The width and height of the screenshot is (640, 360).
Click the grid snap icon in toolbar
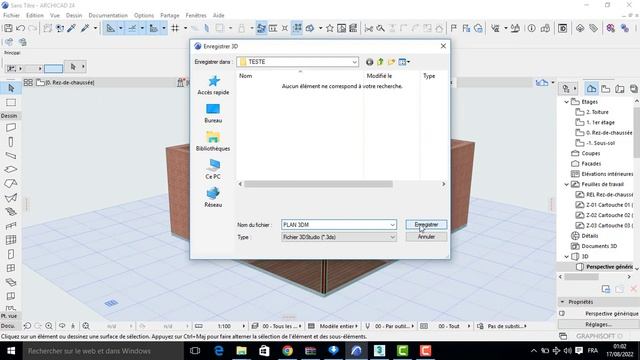coord(175,28)
